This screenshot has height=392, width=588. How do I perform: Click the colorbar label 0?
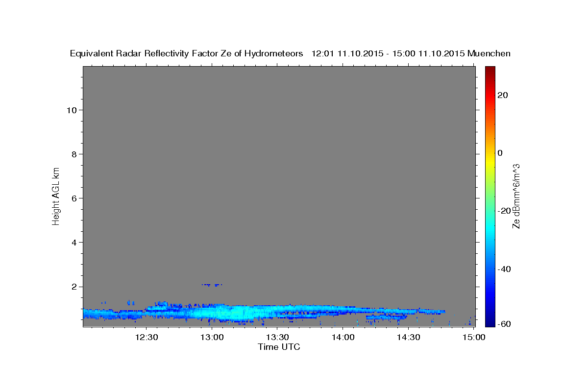click(500, 153)
